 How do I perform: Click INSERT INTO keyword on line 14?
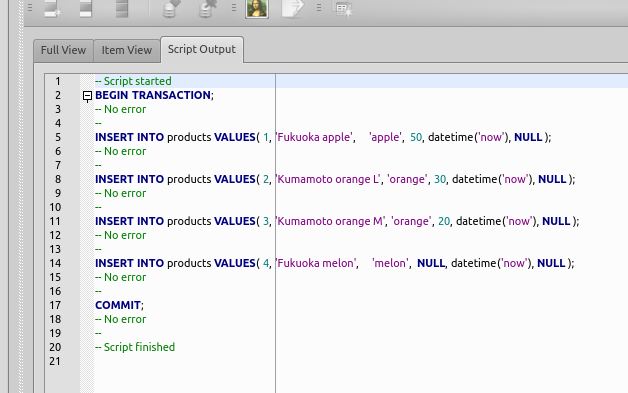(x=129, y=263)
